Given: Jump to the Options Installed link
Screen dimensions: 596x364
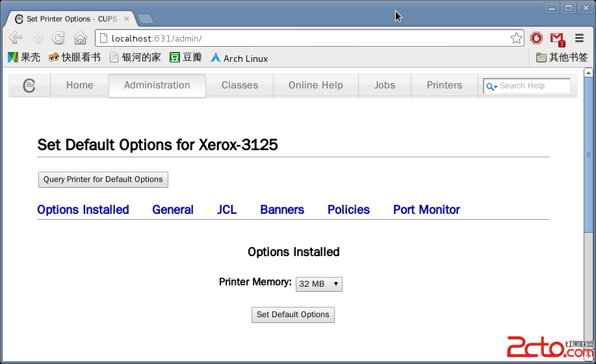Looking at the screenshot, I should pos(83,210).
